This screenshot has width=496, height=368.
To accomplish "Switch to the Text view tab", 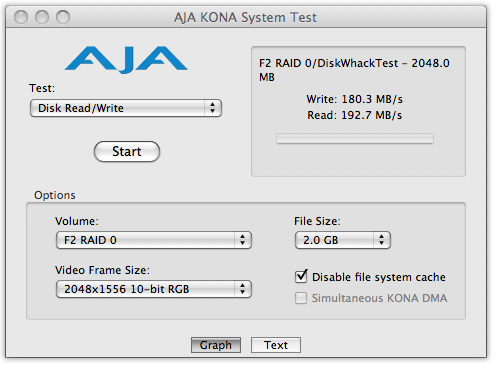I will [276, 345].
